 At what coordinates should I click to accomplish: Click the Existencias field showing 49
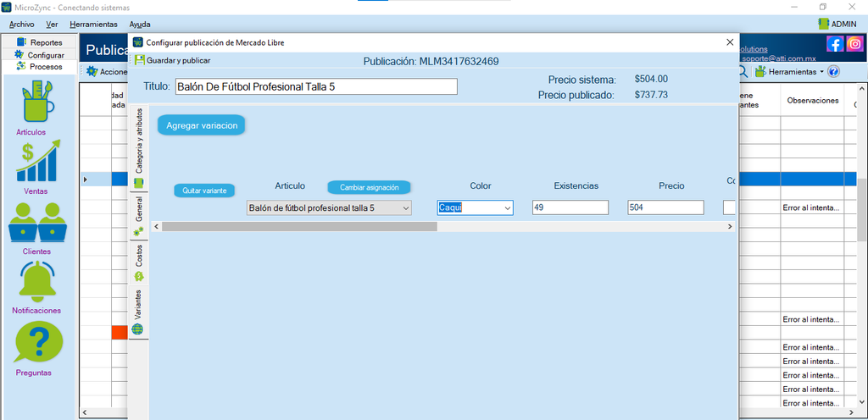tap(570, 207)
